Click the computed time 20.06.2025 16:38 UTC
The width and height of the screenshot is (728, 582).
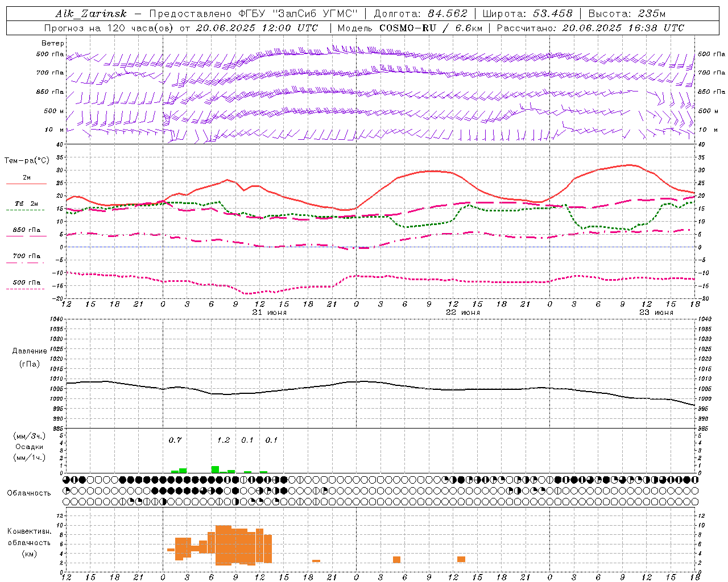tap(623, 27)
